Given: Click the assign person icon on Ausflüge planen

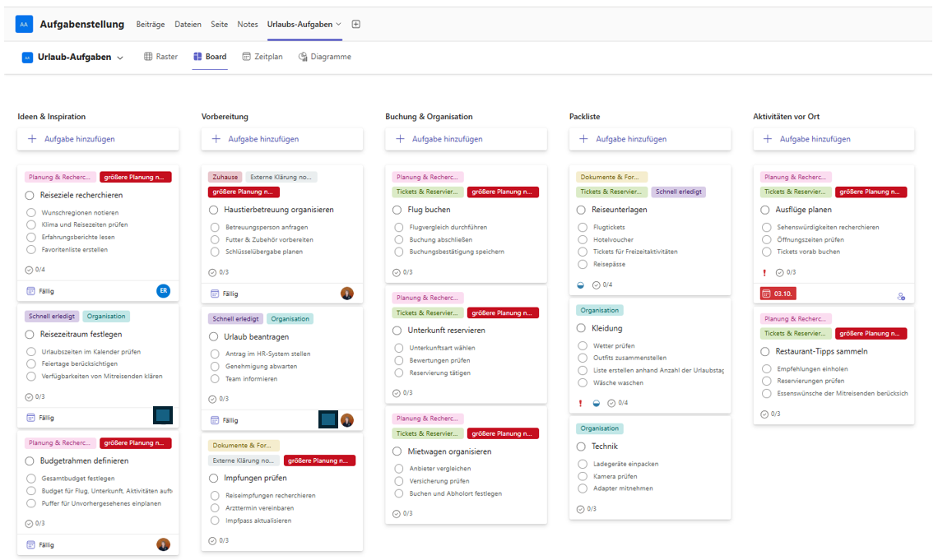Looking at the screenshot, I should [x=901, y=295].
